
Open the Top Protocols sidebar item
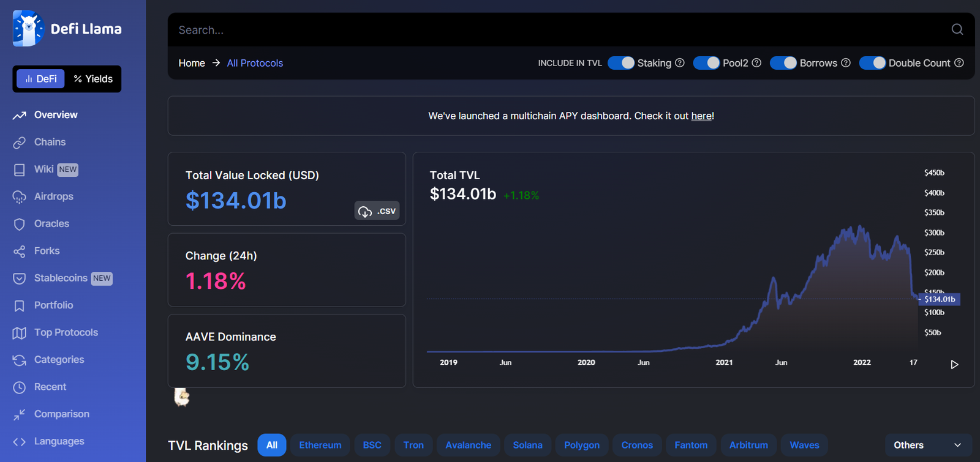55,333
